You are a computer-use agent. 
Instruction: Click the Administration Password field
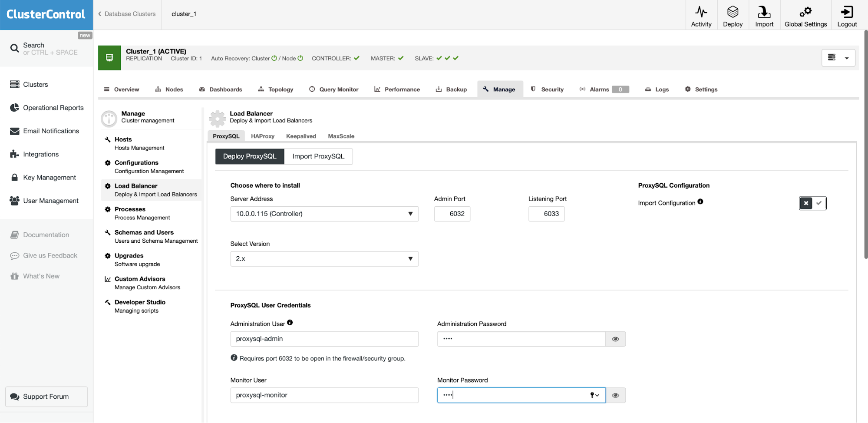[x=521, y=339]
